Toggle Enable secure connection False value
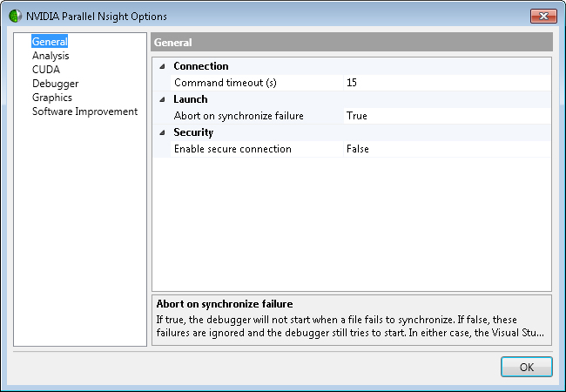The image size is (566, 392). click(446, 149)
